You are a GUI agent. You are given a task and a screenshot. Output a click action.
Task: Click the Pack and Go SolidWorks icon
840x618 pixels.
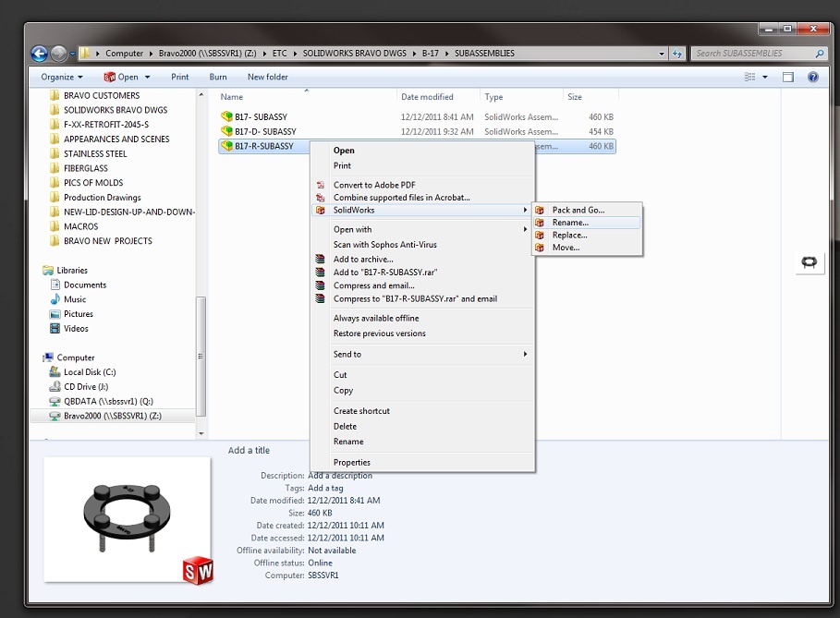pyautogui.click(x=540, y=210)
